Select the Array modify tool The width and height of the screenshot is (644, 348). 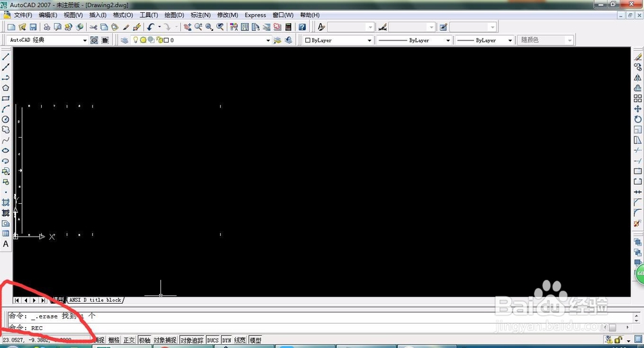638,98
